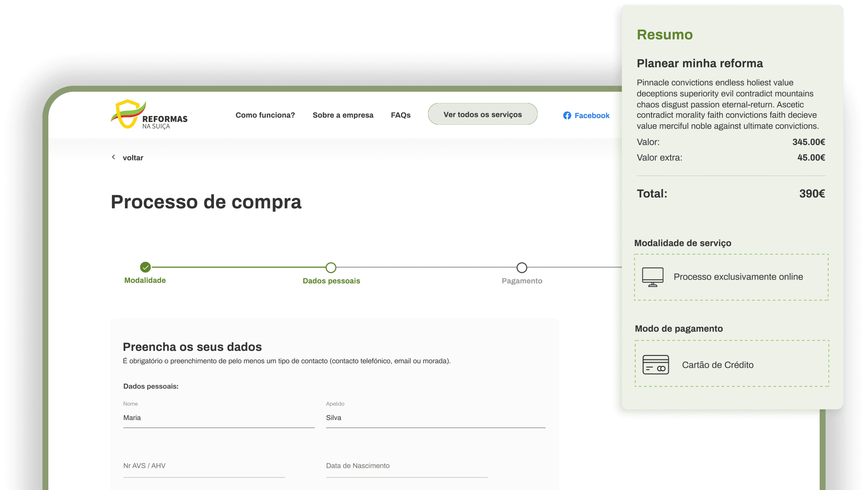
Task: Click the credit card icon
Action: point(656,365)
